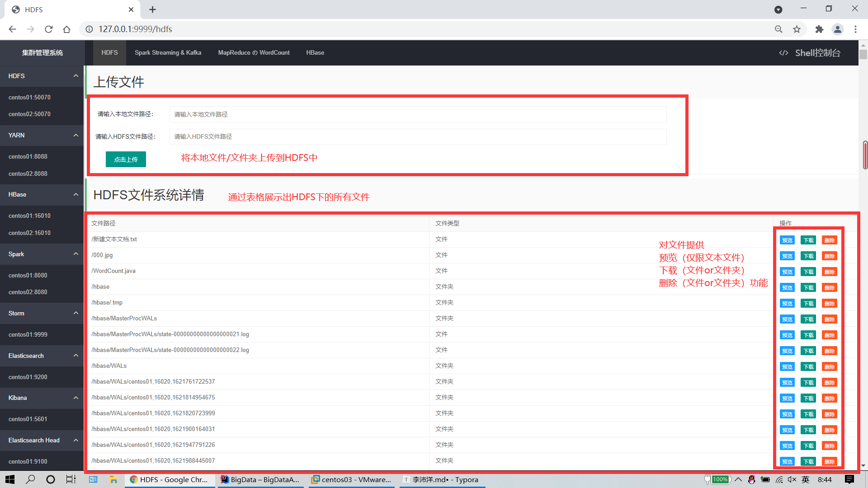Collapse the Storm sidebar group
The width and height of the screenshot is (868, 488).
pos(76,313)
